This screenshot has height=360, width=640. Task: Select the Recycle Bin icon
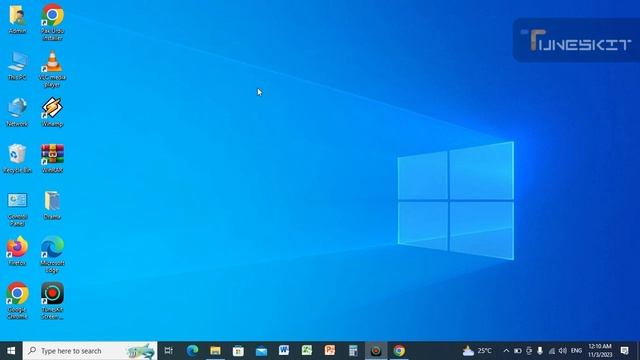(17, 159)
